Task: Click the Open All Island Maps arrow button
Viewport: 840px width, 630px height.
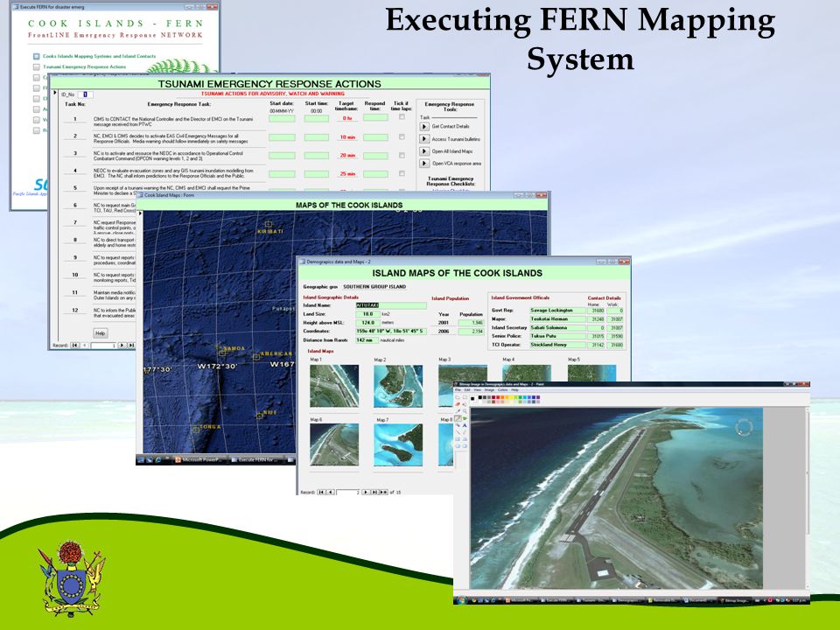Action: (423, 151)
